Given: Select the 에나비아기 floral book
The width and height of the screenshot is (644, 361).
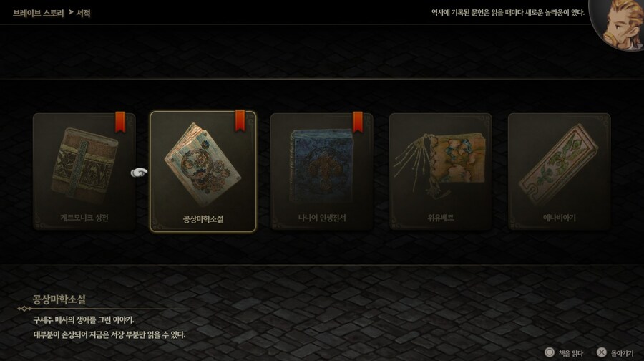Looking at the screenshot, I should click(x=559, y=171).
